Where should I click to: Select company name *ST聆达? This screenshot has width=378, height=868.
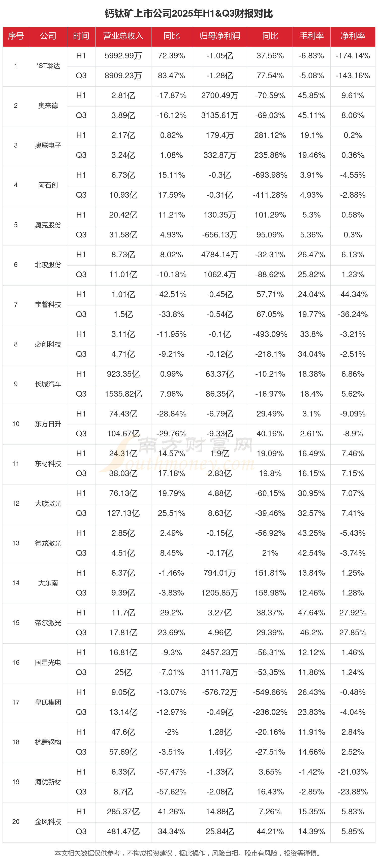[48, 66]
